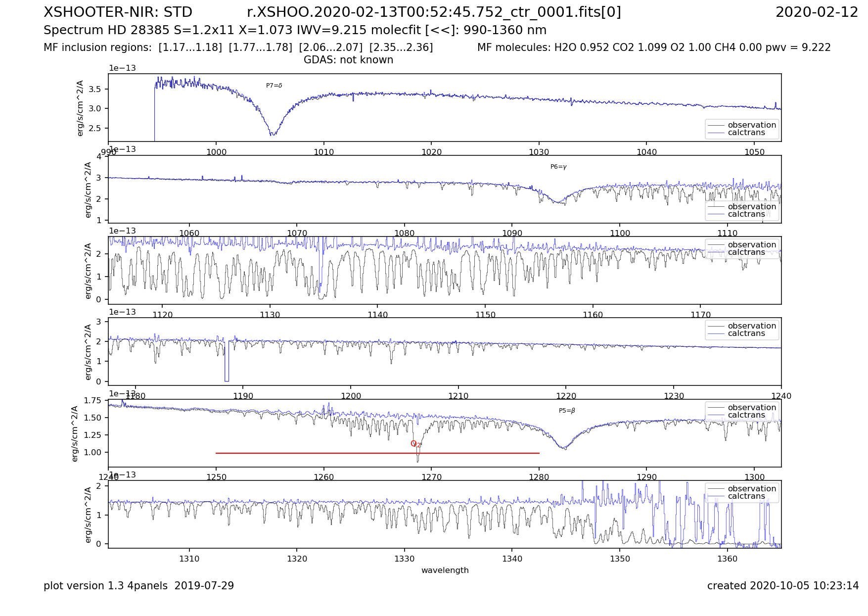Viewport: 868px width, 616px height.
Task: Click the bottom panel's legend box
Action: tap(741, 492)
